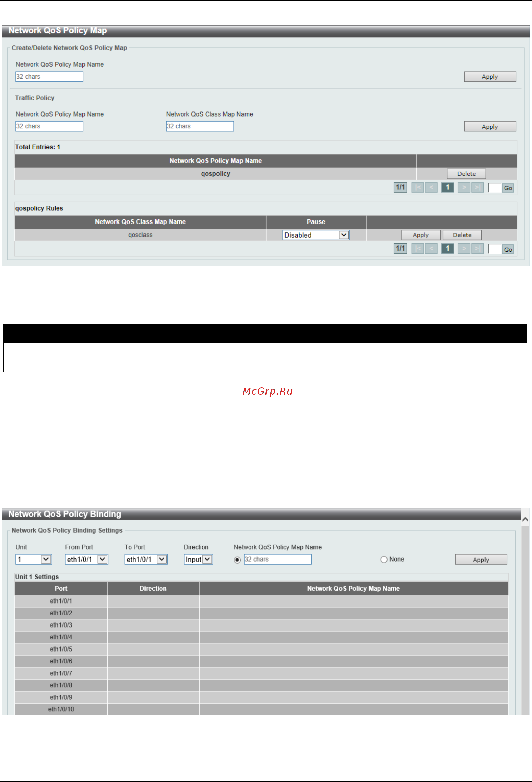Click the eth1/0/2 port row
The width and height of the screenshot is (532, 782).
(261, 613)
